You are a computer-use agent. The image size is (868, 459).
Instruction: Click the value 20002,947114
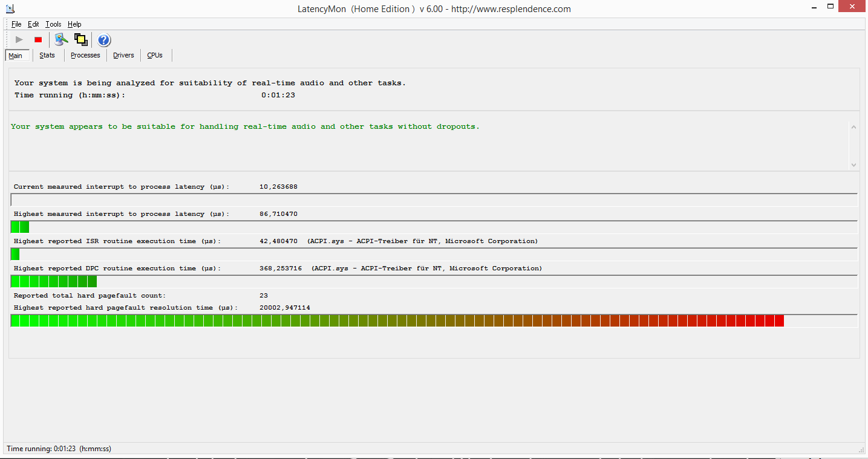[x=285, y=308]
